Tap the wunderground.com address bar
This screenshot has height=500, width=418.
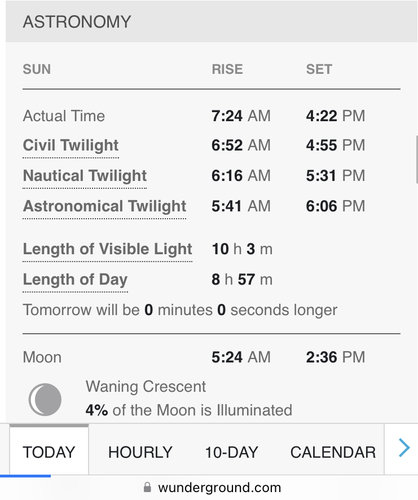(x=212, y=488)
